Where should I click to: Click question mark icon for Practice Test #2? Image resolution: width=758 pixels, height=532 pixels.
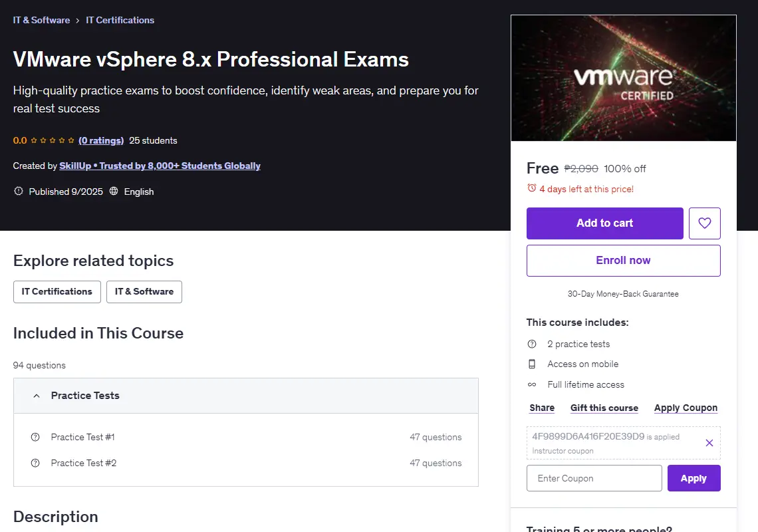tap(35, 464)
